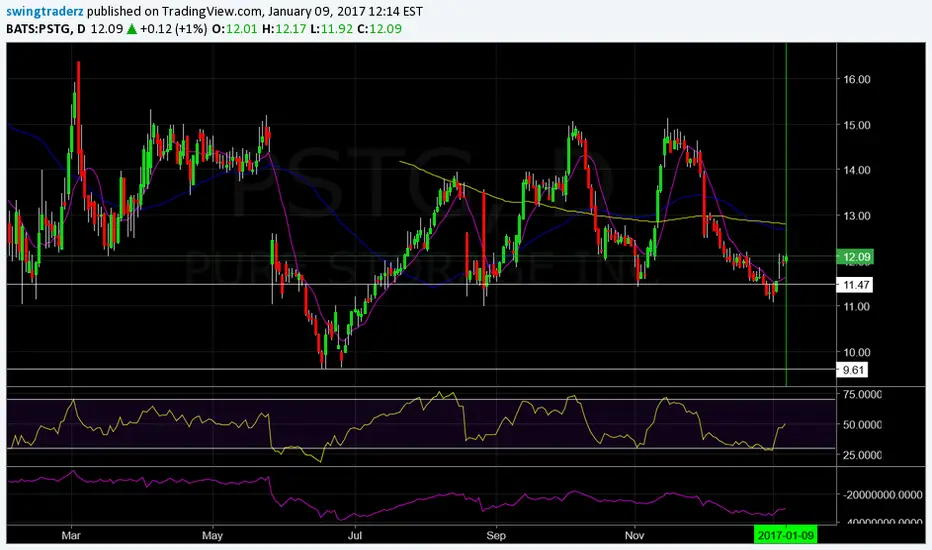Click the high value H:12.17
The image size is (932, 550).
coord(284,29)
